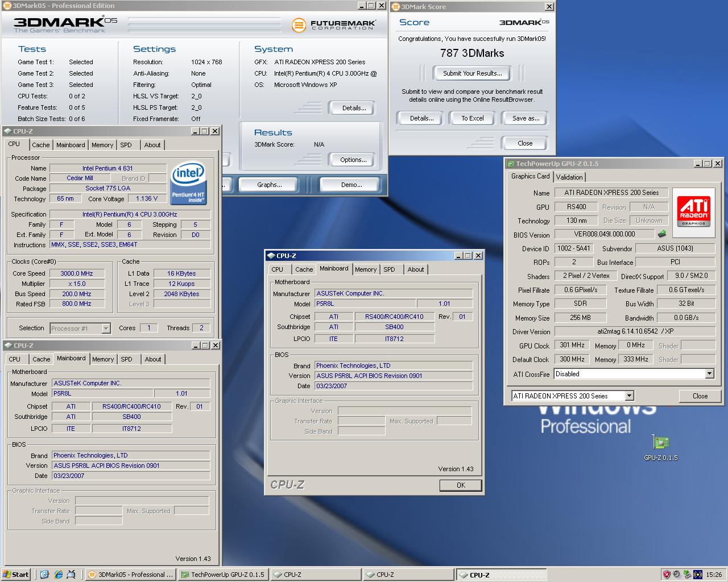Open Memory tab in middle CPU-Z window

pos(366,269)
